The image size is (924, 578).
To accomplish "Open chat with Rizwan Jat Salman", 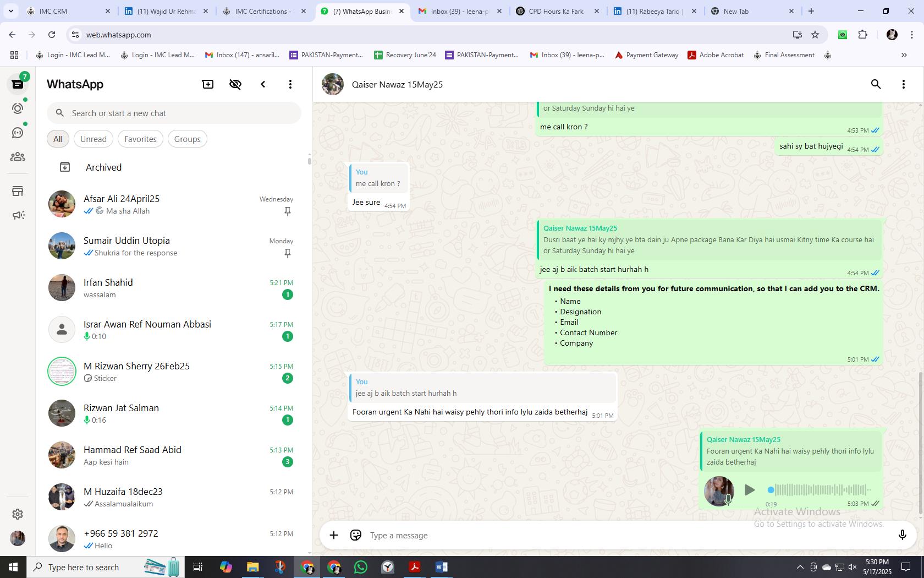I will coord(174,413).
